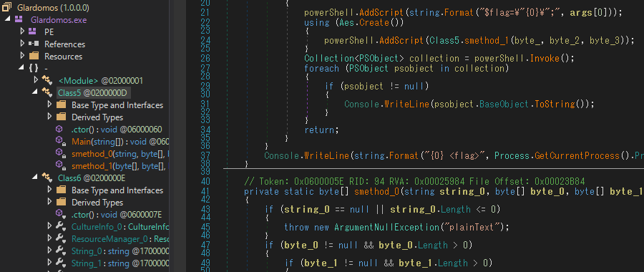Click the wrench icon beside CultureInfo_0

click(61, 226)
